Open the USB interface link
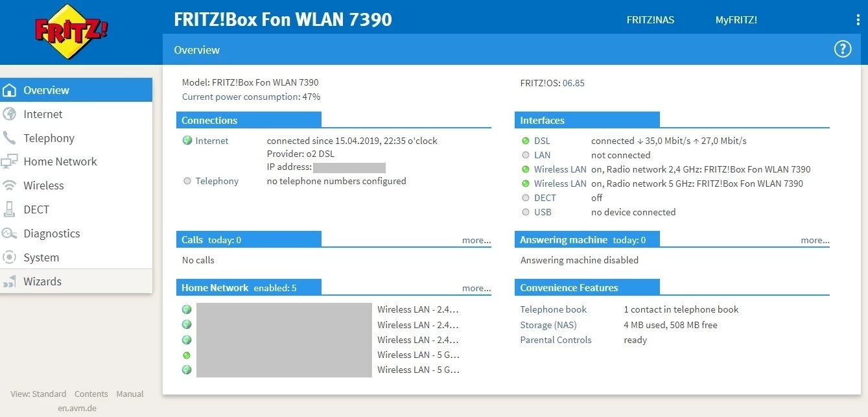Image resolution: width=868 pixels, height=417 pixels. tap(543, 212)
